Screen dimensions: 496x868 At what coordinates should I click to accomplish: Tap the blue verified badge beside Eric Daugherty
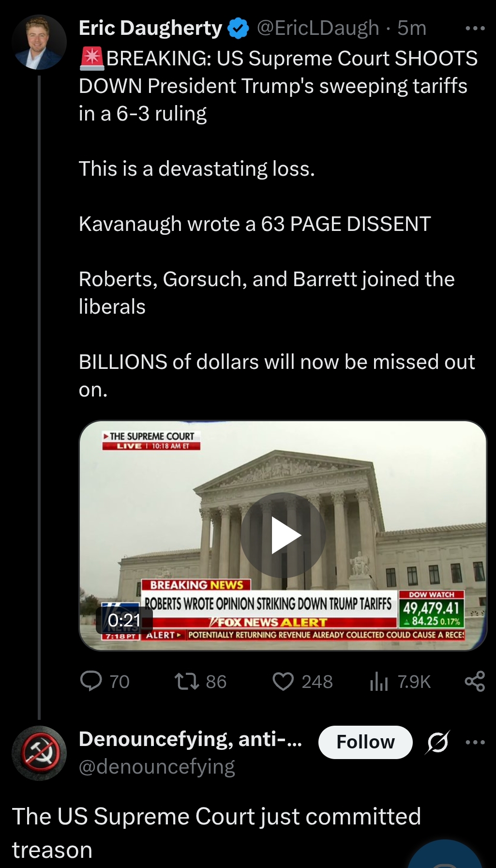point(238,28)
